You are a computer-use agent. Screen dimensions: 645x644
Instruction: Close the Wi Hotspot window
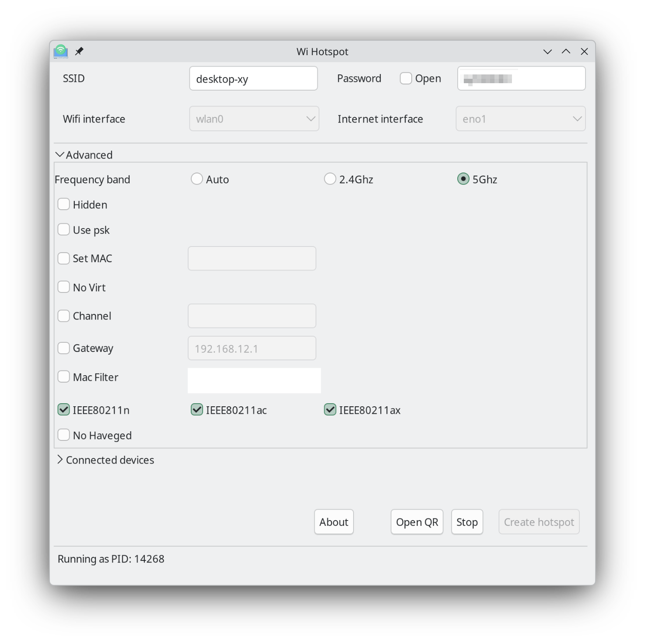click(584, 52)
